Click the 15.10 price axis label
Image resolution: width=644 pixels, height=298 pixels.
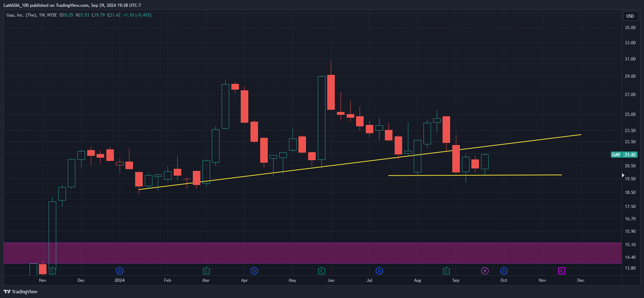[x=630, y=245]
